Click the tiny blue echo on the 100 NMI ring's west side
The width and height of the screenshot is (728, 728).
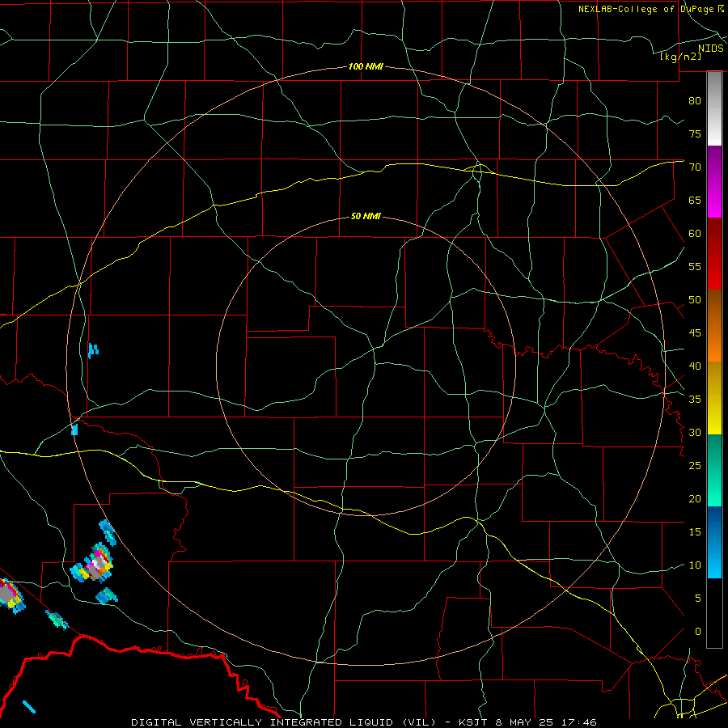pyautogui.click(x=74, y=430)
